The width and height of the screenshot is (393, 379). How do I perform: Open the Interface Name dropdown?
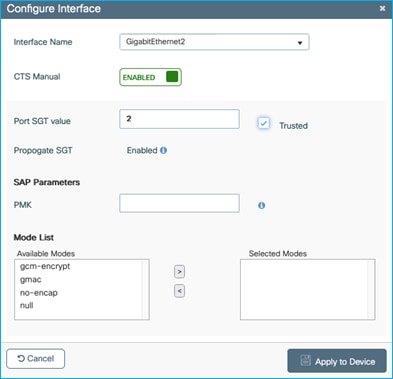pos(214,42)
